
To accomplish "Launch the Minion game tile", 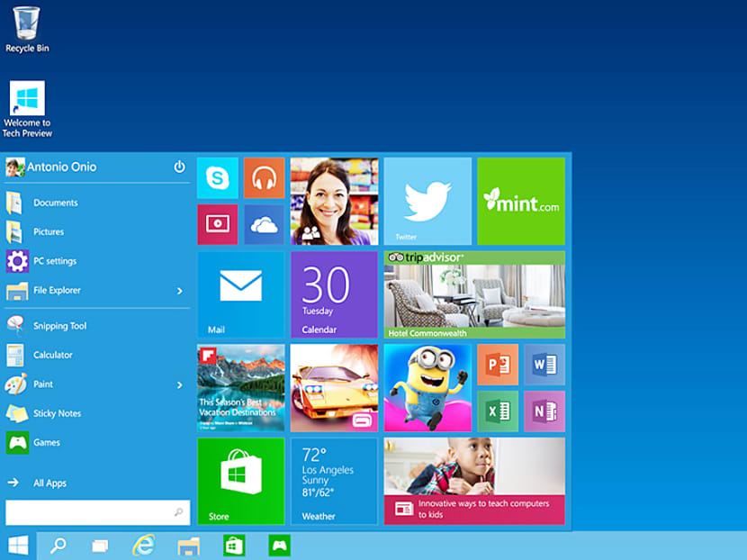I will point(427,388).
